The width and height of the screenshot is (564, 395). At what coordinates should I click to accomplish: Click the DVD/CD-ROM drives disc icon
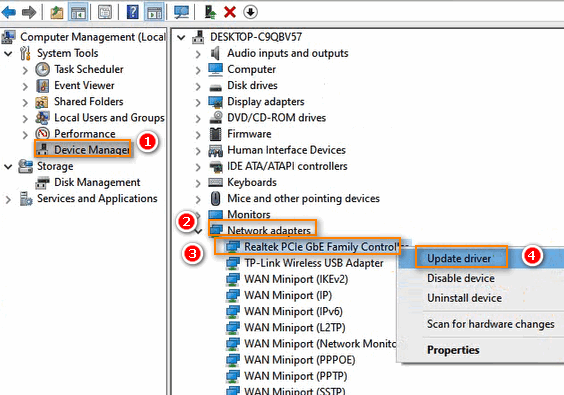[216, 118]
